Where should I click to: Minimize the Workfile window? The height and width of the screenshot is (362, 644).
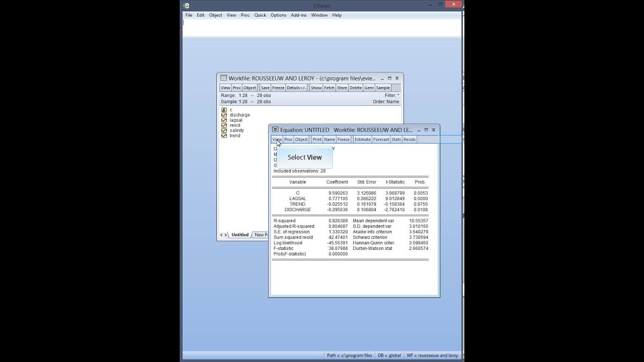382,78
